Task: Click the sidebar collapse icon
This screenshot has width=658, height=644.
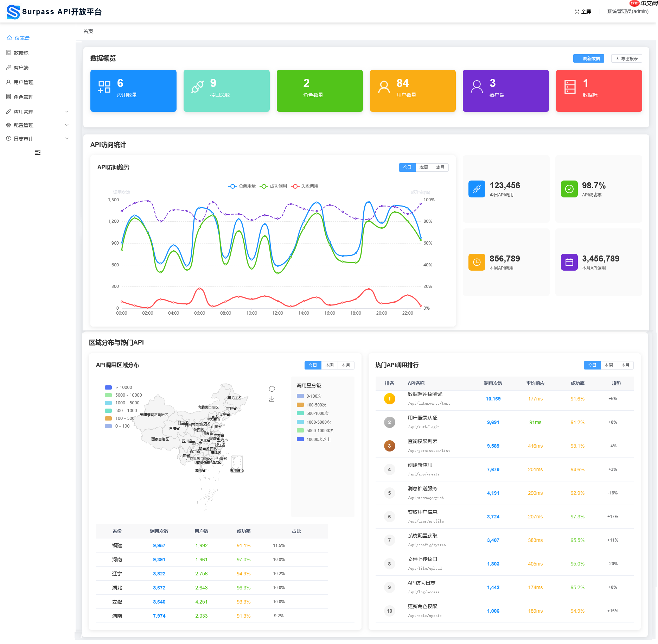Action: [x=38, y=152]
